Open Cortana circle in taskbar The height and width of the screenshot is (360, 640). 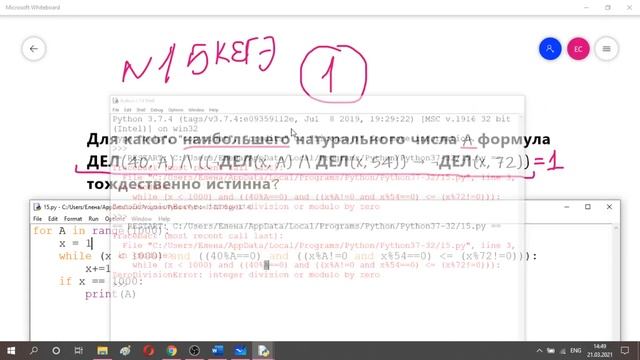[56, 351]
